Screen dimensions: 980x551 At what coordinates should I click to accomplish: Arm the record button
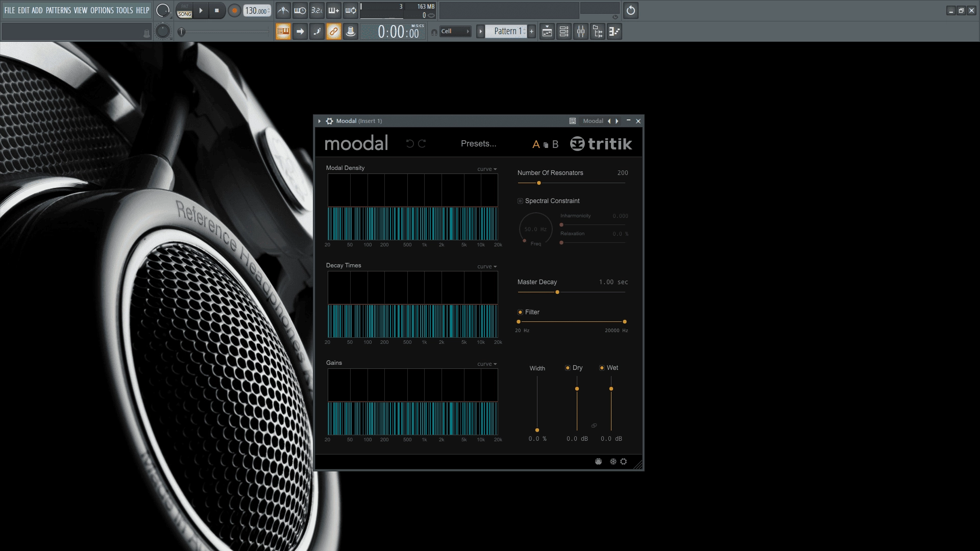coord(234,11)
